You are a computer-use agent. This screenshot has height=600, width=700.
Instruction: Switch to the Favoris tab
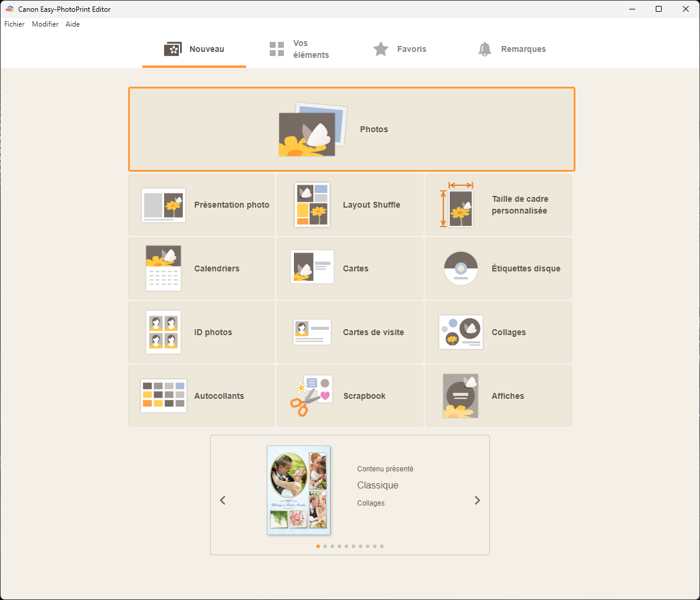click(400, 49)
